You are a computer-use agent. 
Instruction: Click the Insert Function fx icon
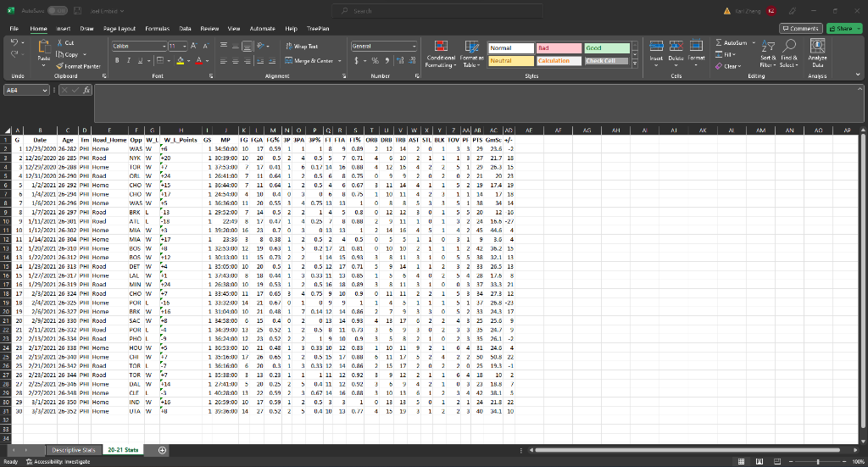pyautogui.click(x=87, y=90)
